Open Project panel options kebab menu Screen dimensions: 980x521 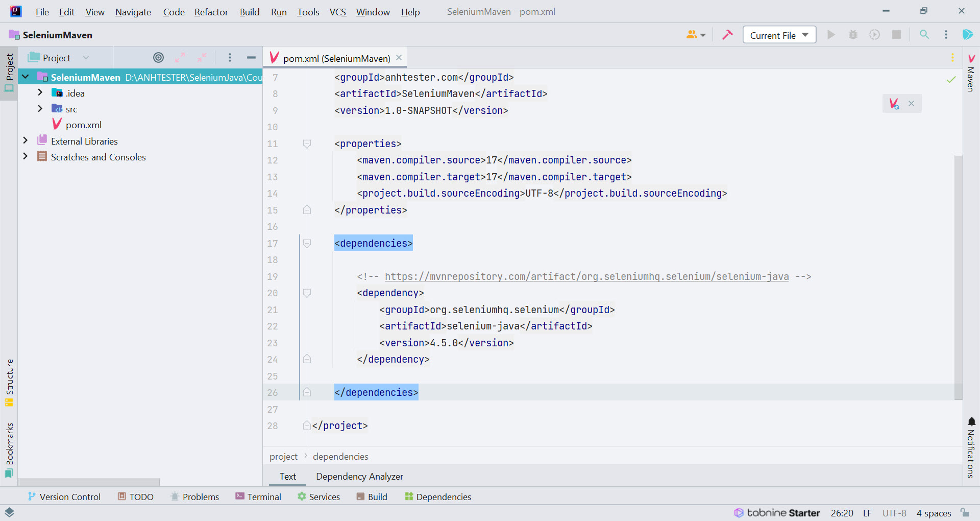point(230,58)
